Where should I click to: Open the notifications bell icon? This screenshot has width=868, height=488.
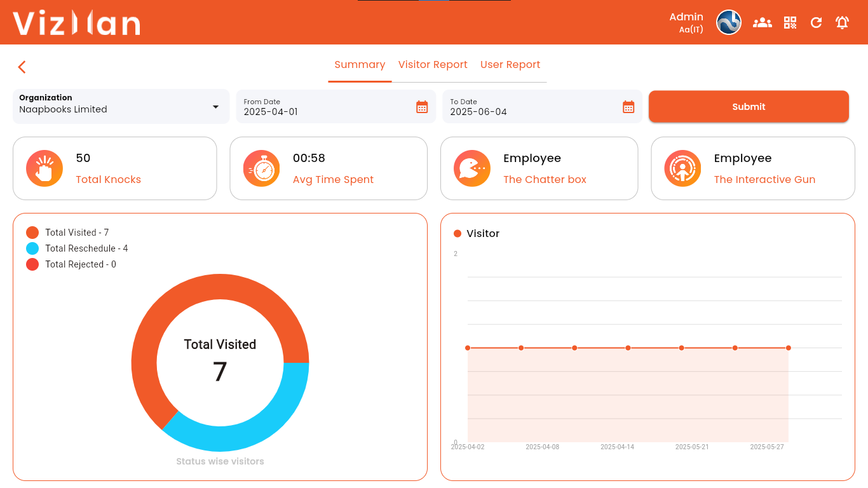(x=842, y=23)
